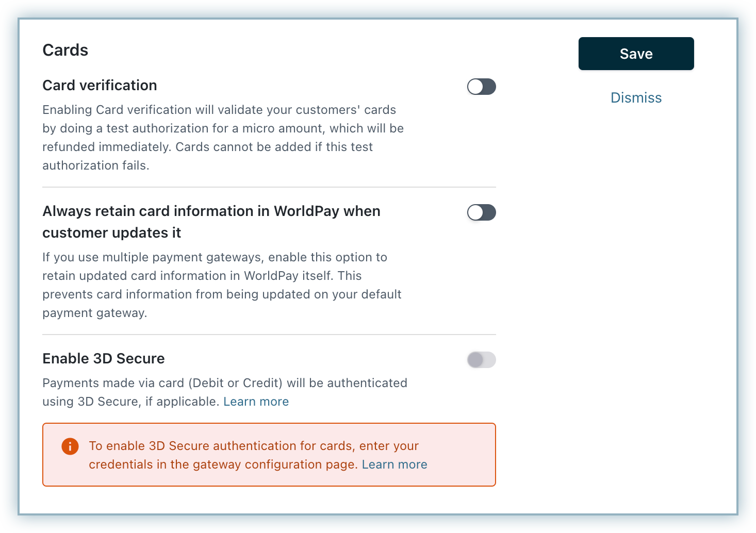Image resolution: width=756 pixels, height=533 pixels.
Task: Click the Dismiss link
Action: 636,98
